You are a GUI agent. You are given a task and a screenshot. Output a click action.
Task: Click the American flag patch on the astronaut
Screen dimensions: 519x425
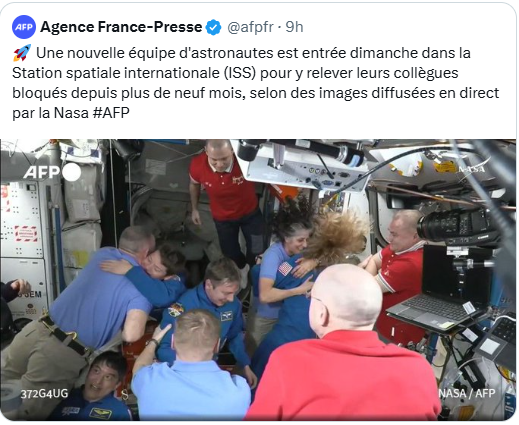pos(285,268)
